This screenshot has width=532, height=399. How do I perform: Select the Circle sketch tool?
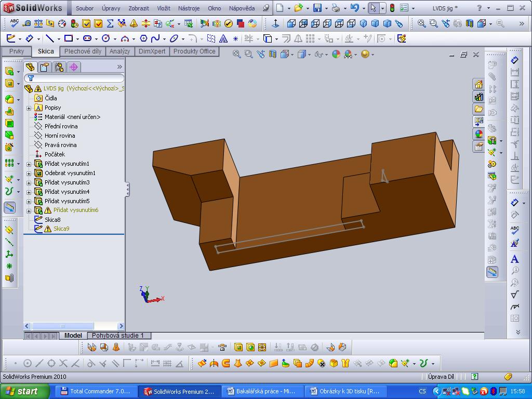(x=106, y=38)
